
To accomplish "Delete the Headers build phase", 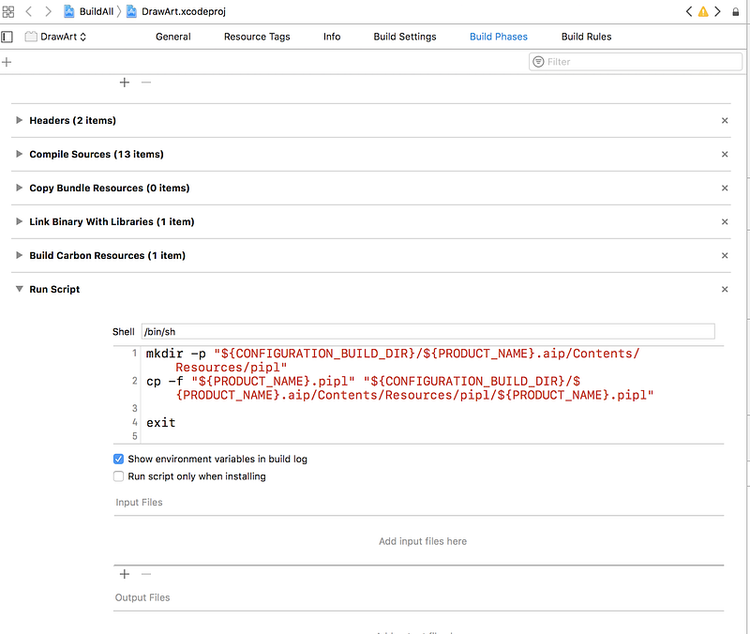I will point(725,121).
